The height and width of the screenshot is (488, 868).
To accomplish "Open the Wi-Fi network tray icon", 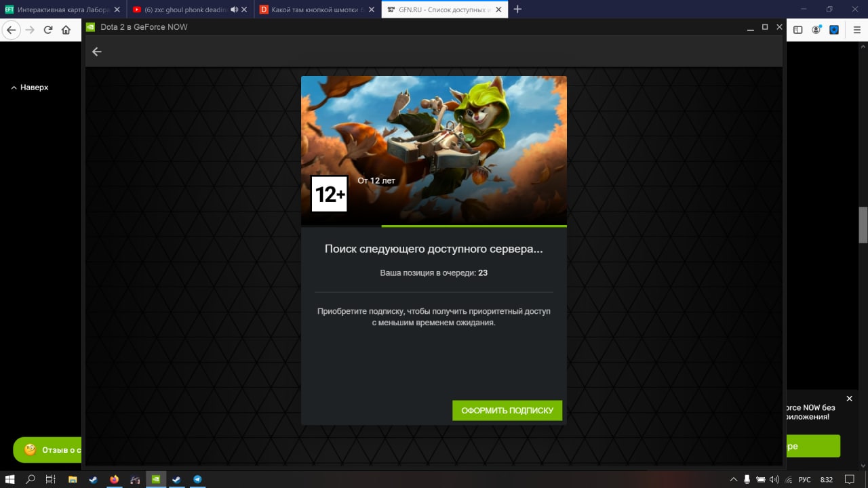I will 787,480.
